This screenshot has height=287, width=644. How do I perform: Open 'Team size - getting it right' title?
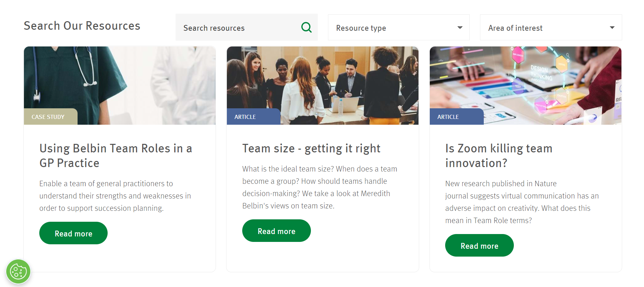point(311,149)
